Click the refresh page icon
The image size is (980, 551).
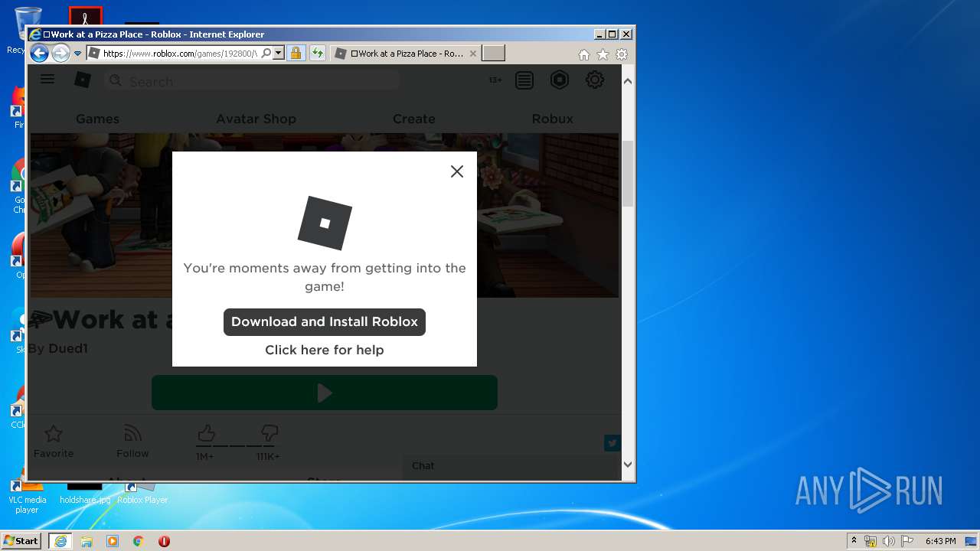coord(318,54)
